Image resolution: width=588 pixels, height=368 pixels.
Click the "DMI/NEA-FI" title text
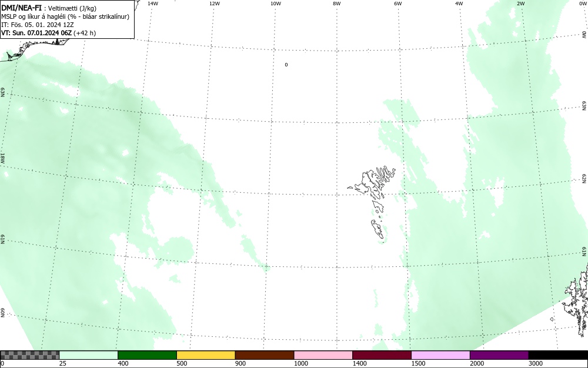coord(21,8)
